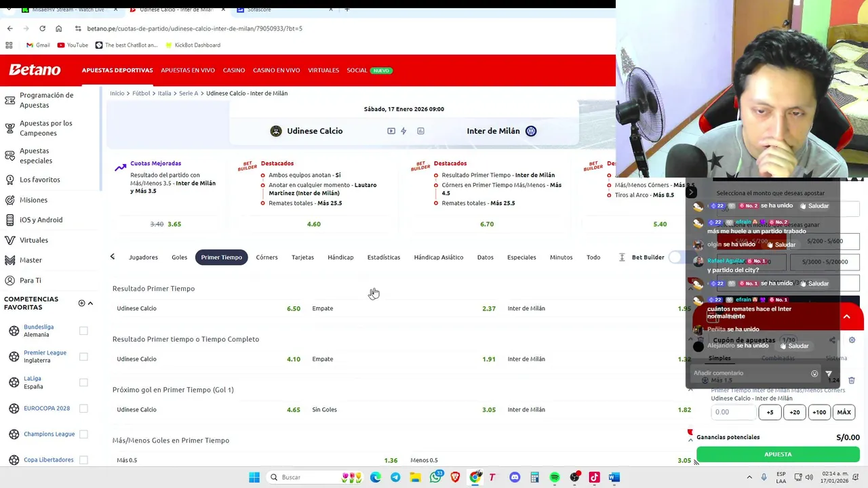
Task: Collapse the red bet slip chevron
Action: click(x=846, y=317)
